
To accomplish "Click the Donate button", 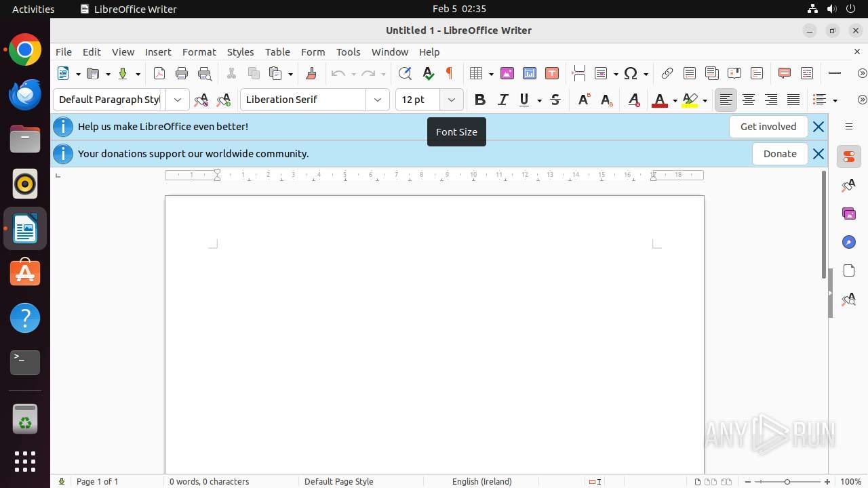I will coord(780,154).
